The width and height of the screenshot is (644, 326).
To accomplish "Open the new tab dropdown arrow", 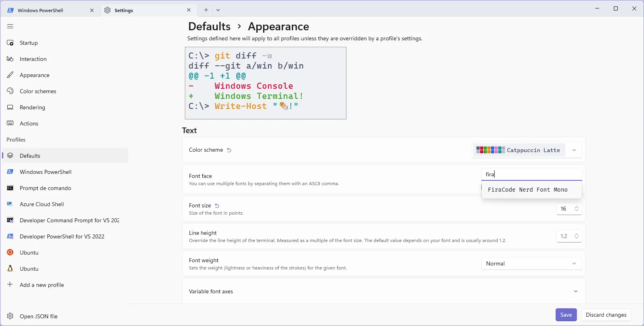I will click(218, 10).
